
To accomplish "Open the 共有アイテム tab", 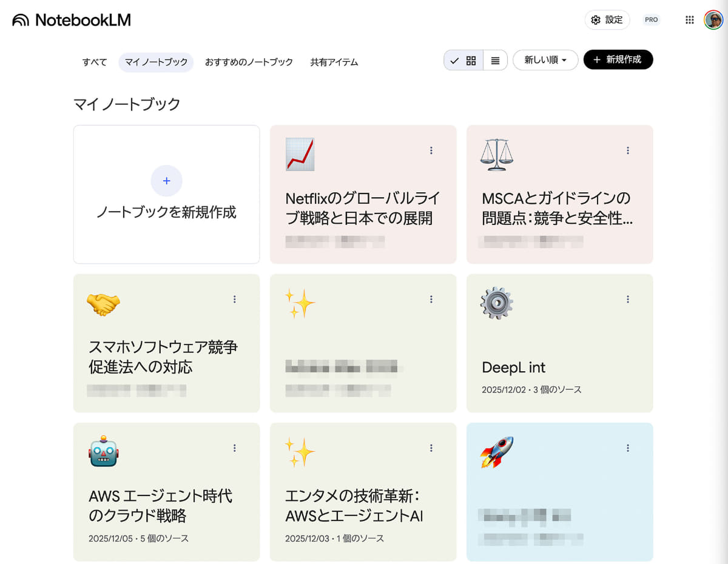I will pyautogui.click(x=334, y=62).
